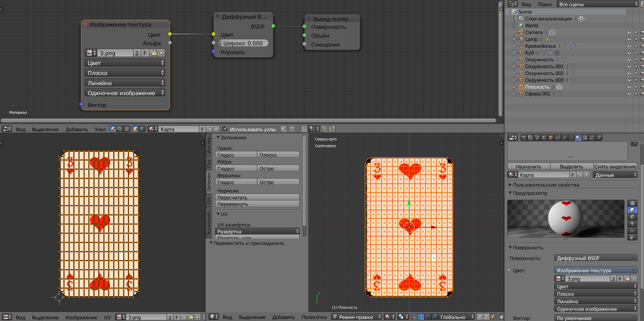Open Modifiers properties tab (wrench icon)
This screenshot has height=321, width=644.
click(x=564, y=138)
